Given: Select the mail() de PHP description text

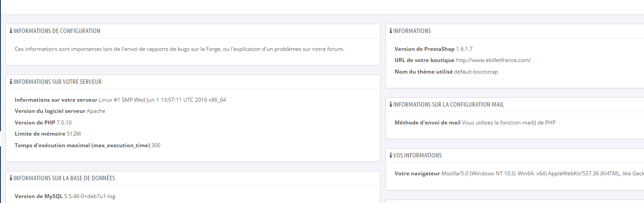Looking at the screenshot, I should [509, 123].
